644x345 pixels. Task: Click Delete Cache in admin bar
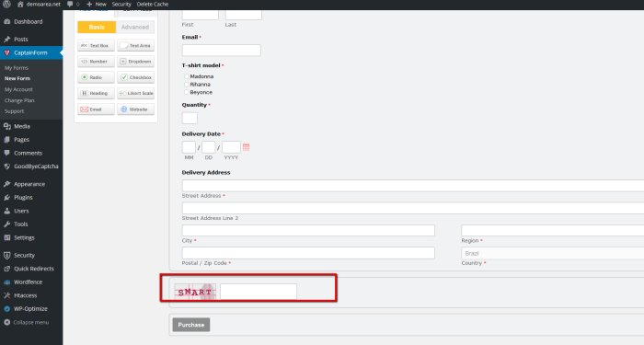point(153,4)
